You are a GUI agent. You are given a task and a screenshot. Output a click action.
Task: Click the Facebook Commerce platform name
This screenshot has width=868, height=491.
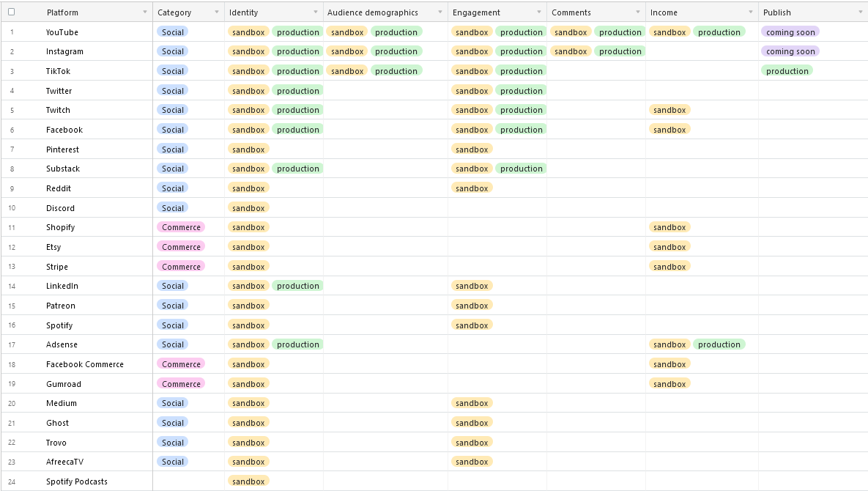[x=85, y=364]
